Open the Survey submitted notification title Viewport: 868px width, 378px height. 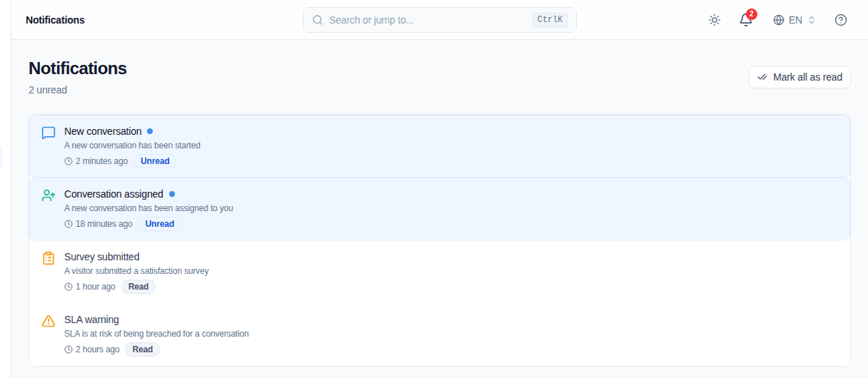pyautogui.click(x=102, y=257)
